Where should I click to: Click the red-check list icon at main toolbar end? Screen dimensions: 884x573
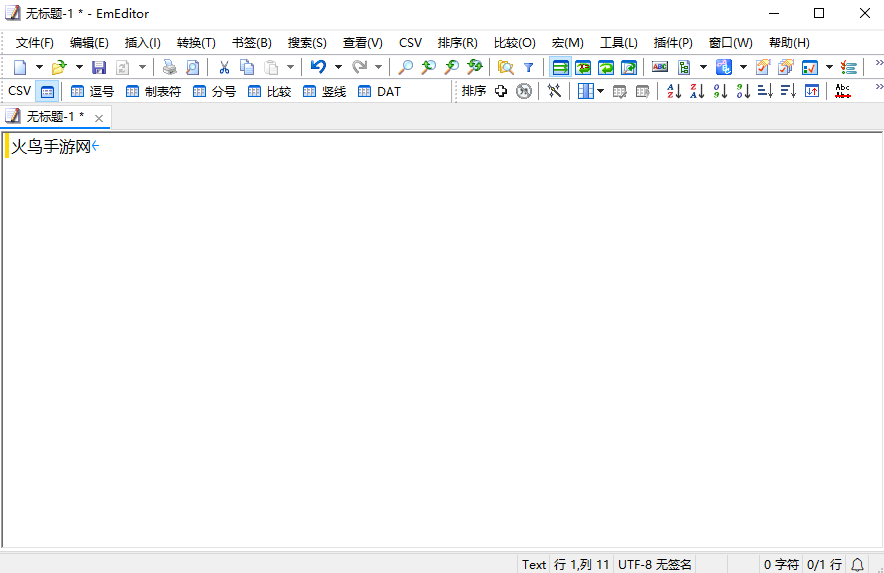(848, 68)
